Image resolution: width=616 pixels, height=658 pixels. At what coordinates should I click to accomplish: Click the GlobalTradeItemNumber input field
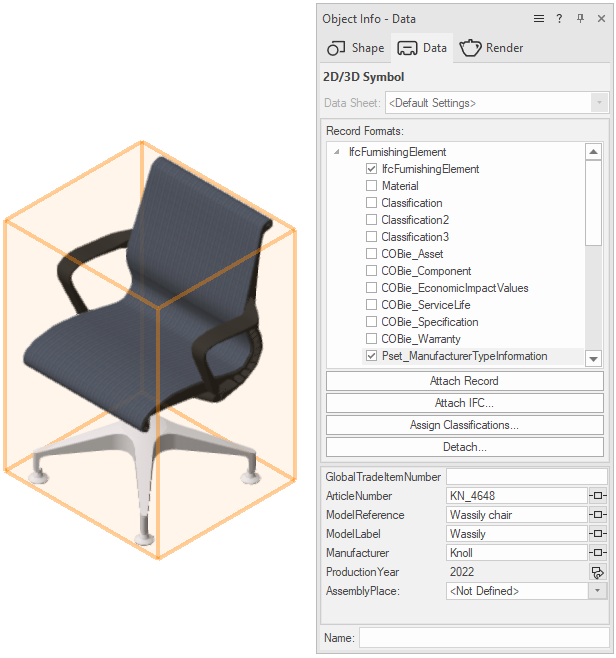526,477
